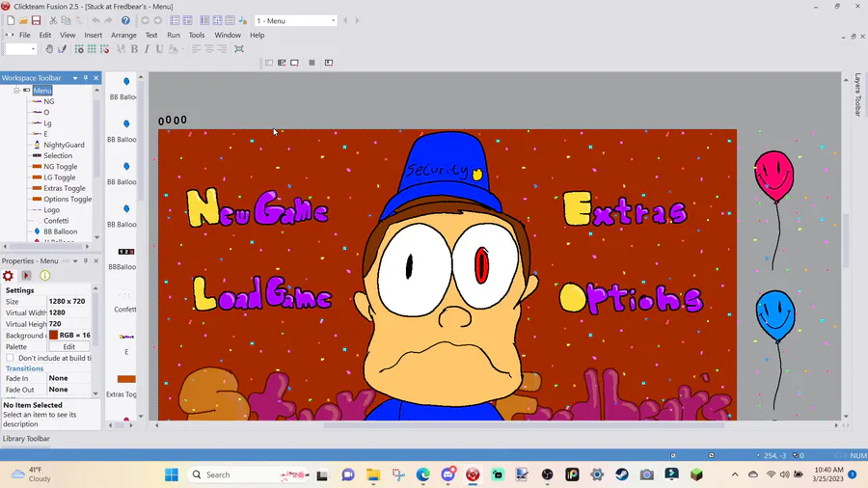The image size is (868, 488).
Task: Go to the next frame arrow
Action: (357, 20)
